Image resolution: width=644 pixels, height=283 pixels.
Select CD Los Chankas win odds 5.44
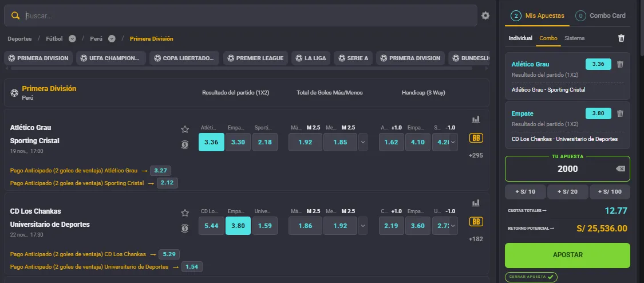pos(211,226)
